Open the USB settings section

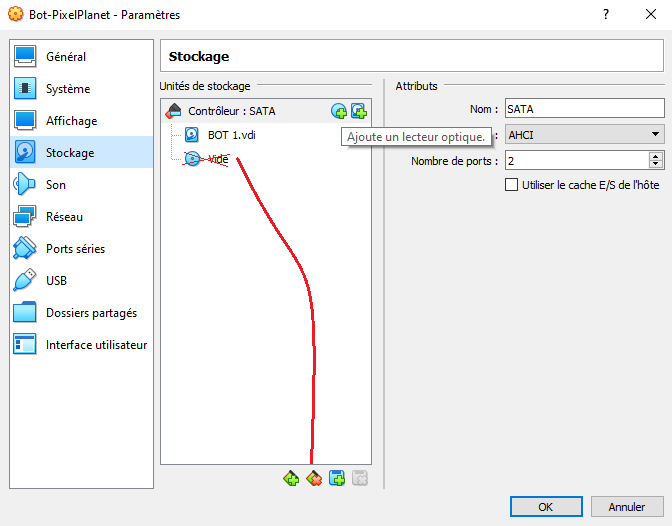[56, 281]
